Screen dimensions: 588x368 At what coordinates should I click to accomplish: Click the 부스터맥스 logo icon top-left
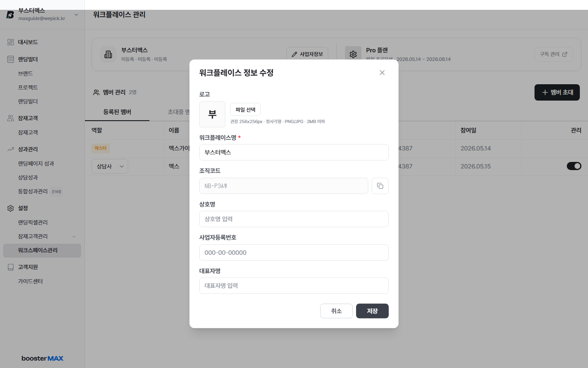10,15
